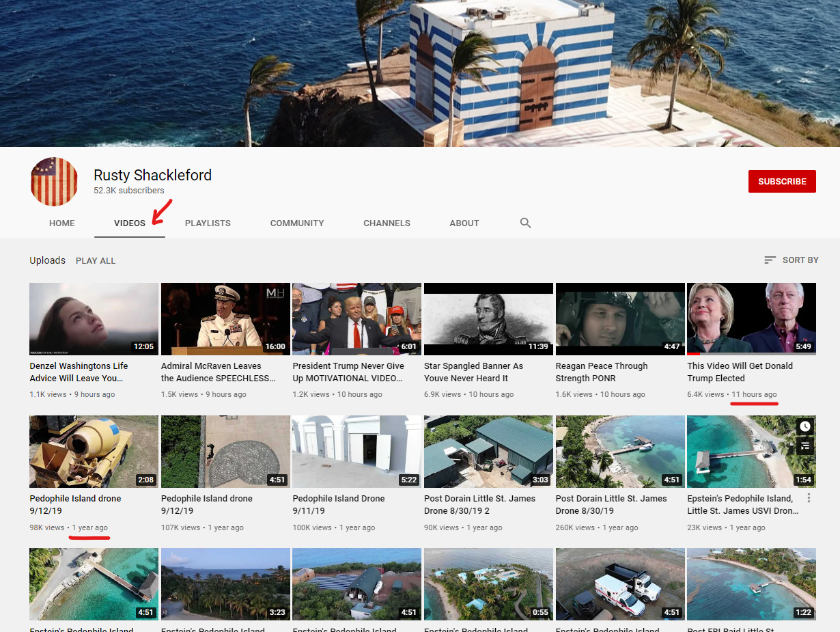The height and width of the screenshot is (632, 840).
Task: Click the Rusty Shackleford flag avatar
Action: tap(54, 182)
